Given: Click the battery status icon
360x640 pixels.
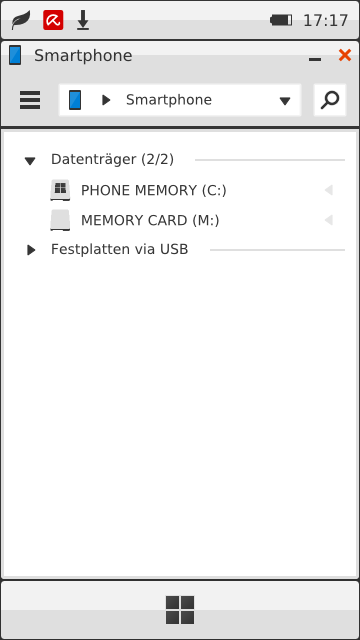Looking at the screenshot, I should pos(281,20).
